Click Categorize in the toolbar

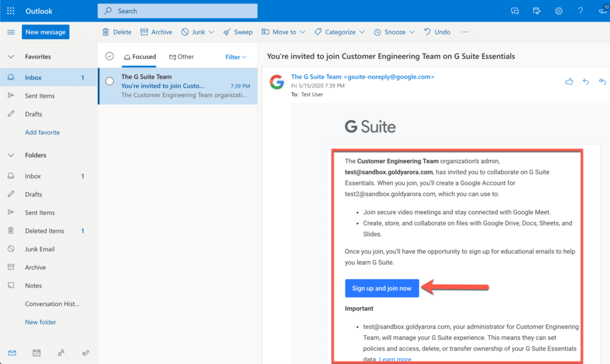(335, 32)
